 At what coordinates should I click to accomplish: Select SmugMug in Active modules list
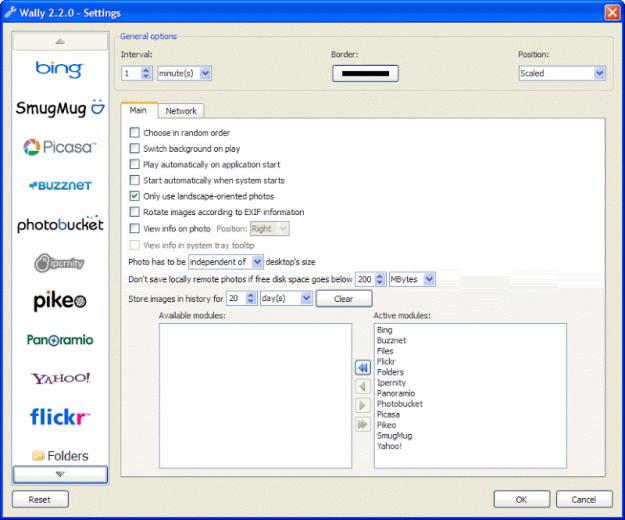pos(395,436)
